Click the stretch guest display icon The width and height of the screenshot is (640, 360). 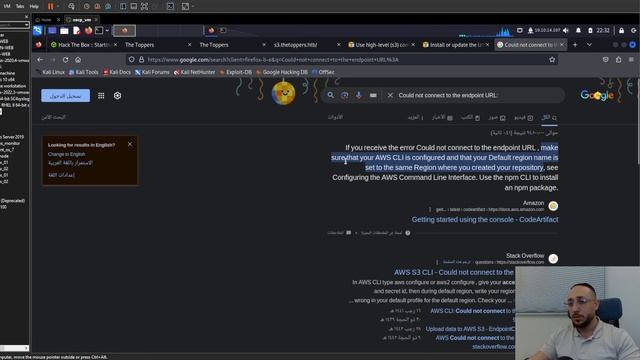pyautogui.click(x=185, y=6)
